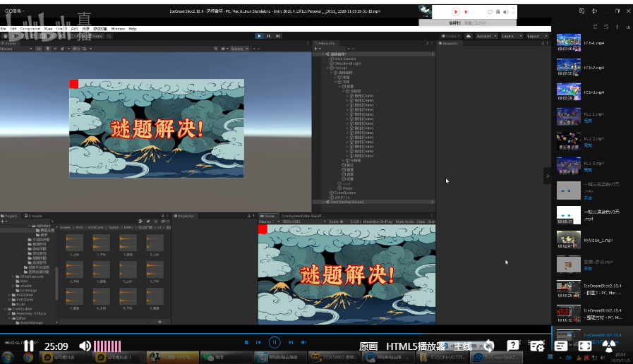
Task: Expand the DontDestroyOnLoad scene row
Action: click(x=323, y=202)
